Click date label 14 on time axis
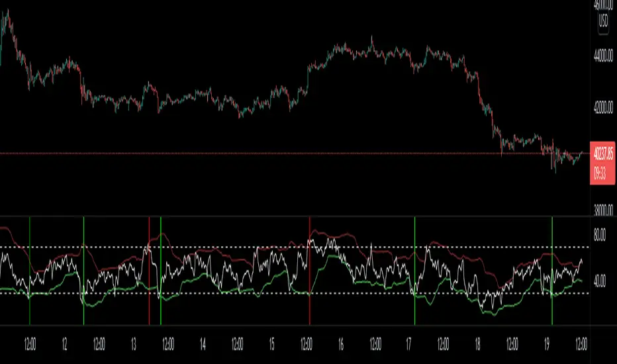Image resolution: width=617 pixels, height=364 pixels. [203, 344]
